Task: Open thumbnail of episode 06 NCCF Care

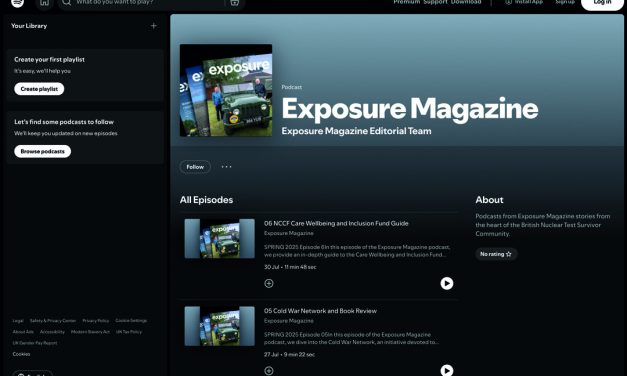Action: 220,238
